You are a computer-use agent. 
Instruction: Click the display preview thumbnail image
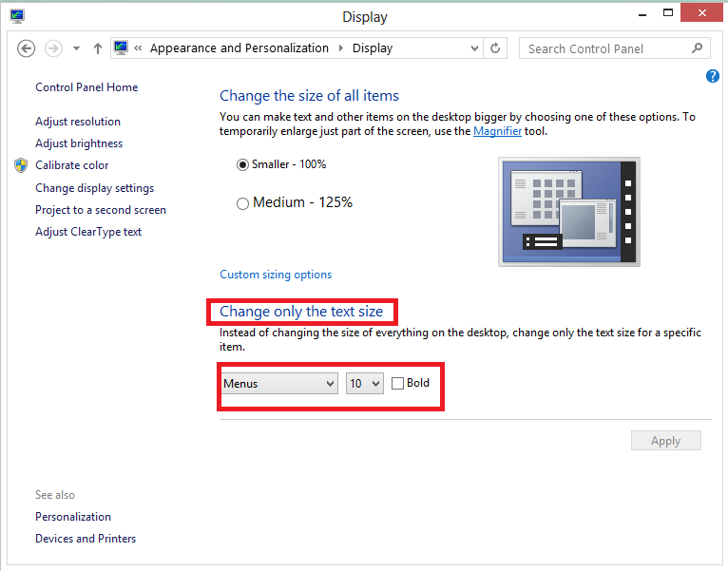coord(569,211)
